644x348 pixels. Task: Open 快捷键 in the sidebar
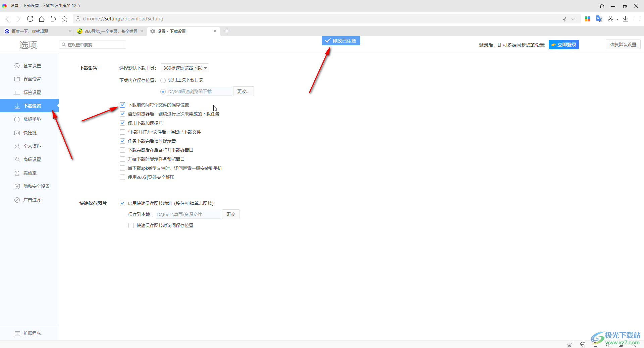pos(29,133)
